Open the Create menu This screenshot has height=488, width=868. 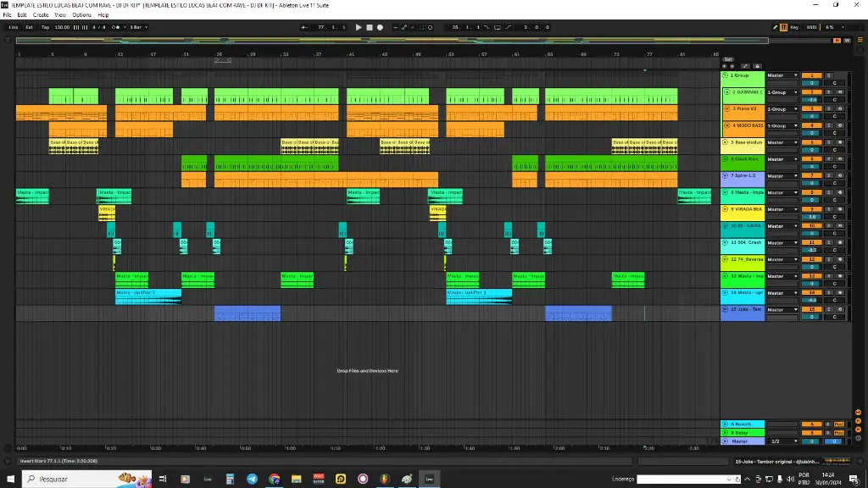coord(41,15)
